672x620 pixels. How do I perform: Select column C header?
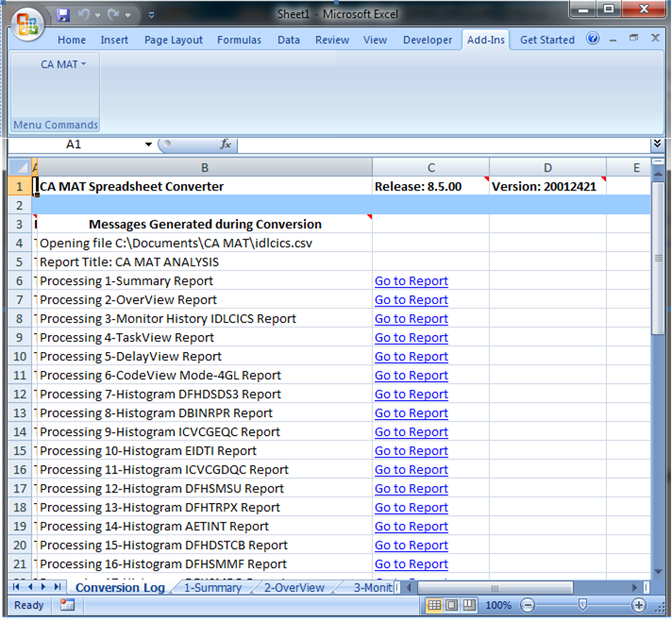click(431, 168)
